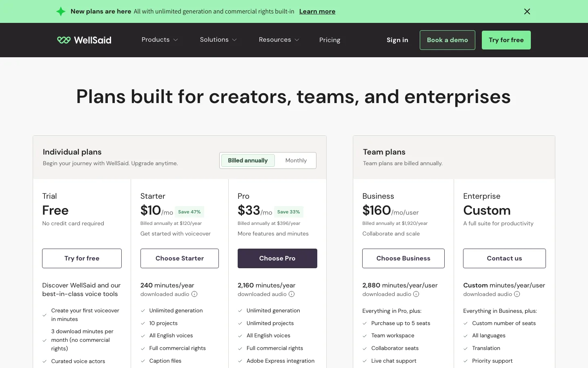Click Sign in
Screen dimensions: 588x368
pos(397,40)
